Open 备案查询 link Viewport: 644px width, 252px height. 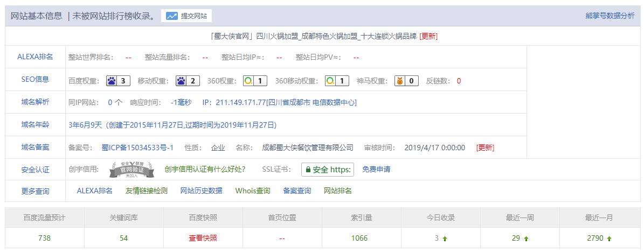[297, 191]
